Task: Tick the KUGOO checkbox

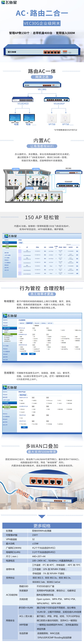Action: [x=33, y=339]
